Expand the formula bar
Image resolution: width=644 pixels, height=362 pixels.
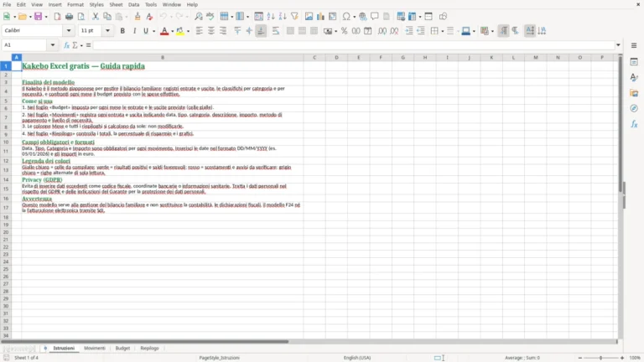(618, 45)
